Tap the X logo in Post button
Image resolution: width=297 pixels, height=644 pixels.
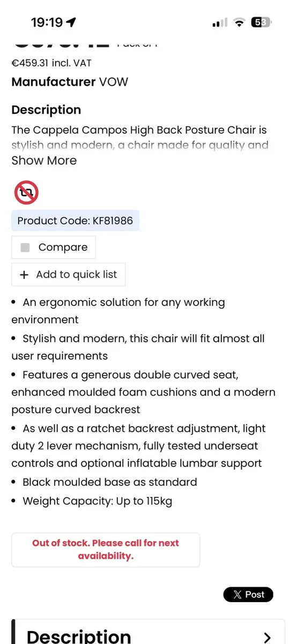[237, 595]
